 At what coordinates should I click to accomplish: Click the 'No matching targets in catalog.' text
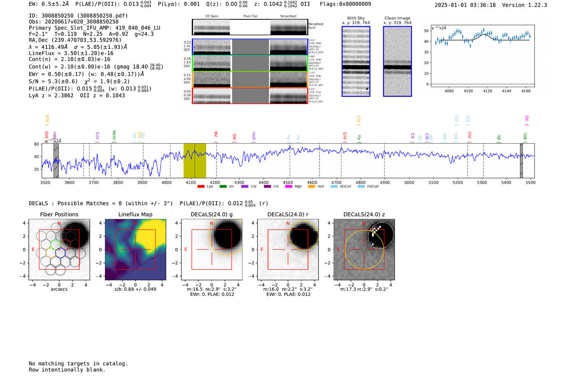[x=78, y=364]
